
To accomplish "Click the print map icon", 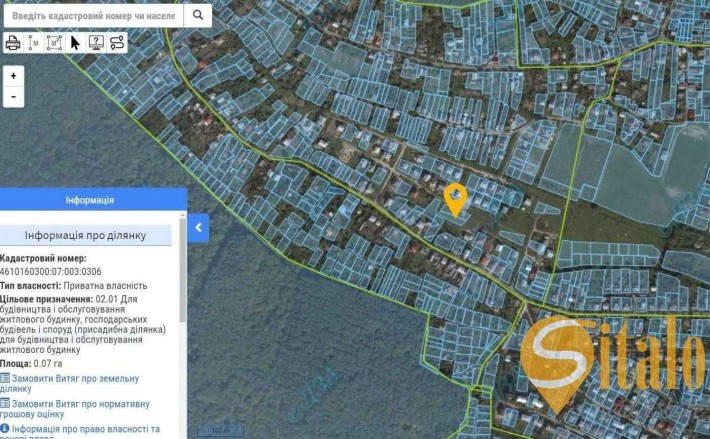I will click(13, 43).
